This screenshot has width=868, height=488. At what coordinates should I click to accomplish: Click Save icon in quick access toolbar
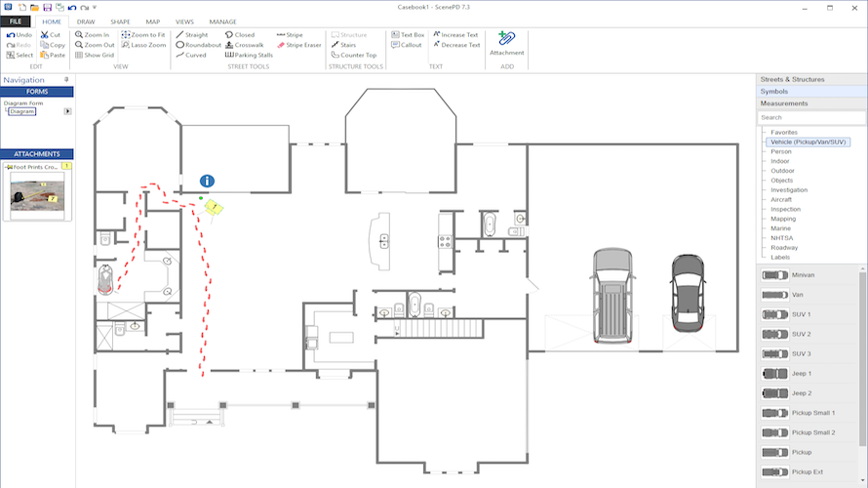tap(47, 7)
